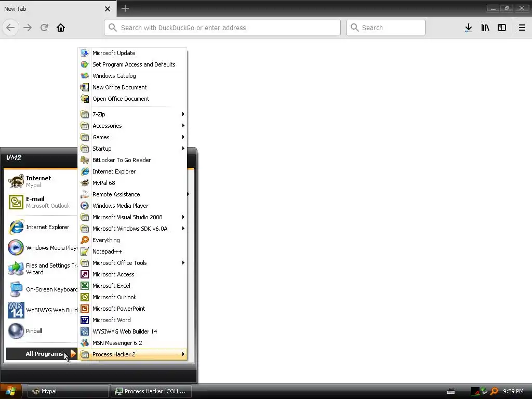Open Internet Explorer in All Programs list
Image resolution: width=532 pixels, height=399 pixels.
click(132, 171)
